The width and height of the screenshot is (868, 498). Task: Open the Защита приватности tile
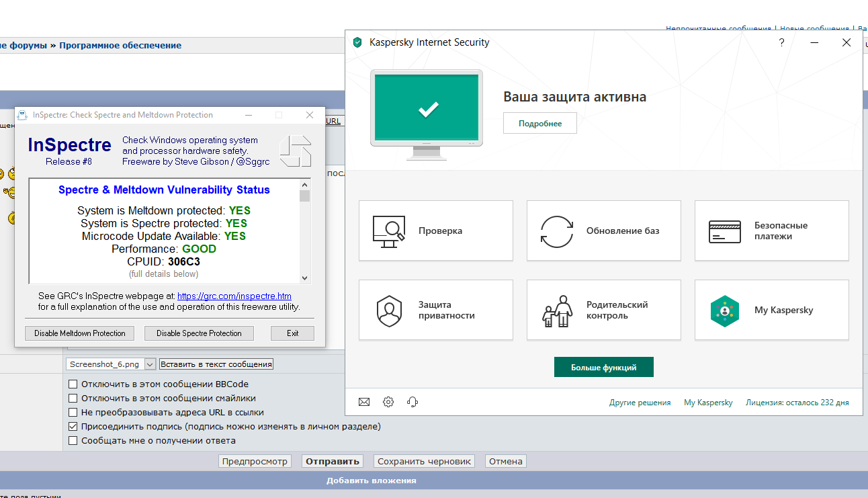point(436,310)
